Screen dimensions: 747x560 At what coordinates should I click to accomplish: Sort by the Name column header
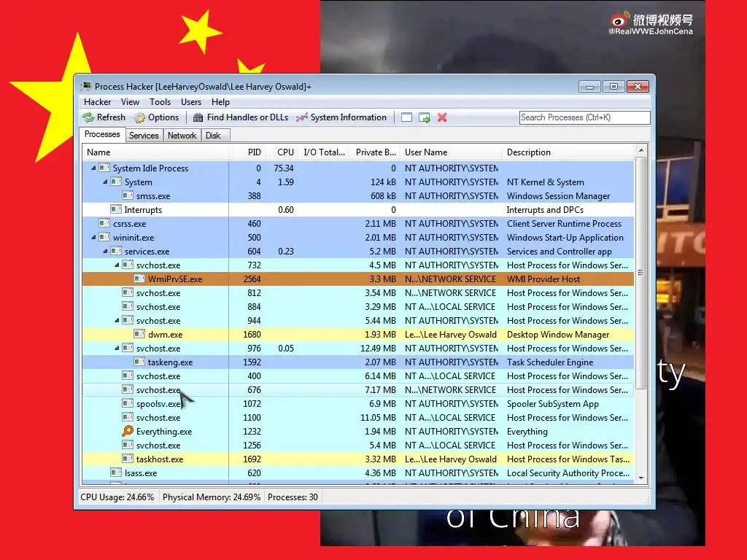point(155,152)
